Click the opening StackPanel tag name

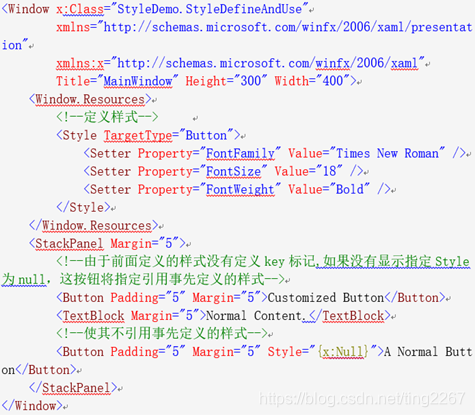(x=69, y=243)
